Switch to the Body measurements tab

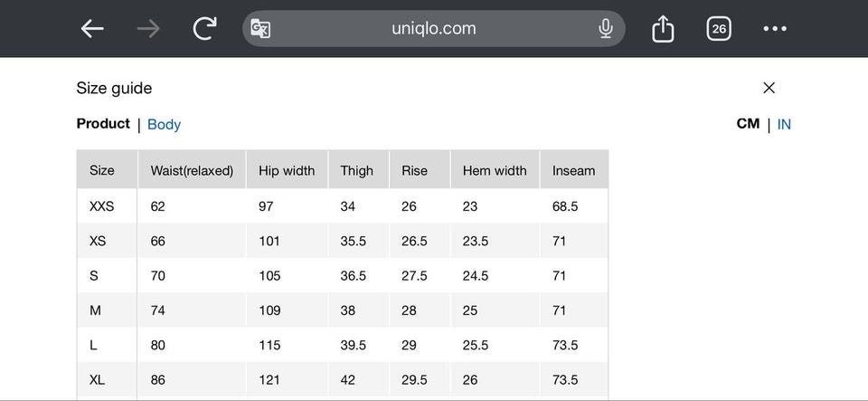tap(164, 125)
